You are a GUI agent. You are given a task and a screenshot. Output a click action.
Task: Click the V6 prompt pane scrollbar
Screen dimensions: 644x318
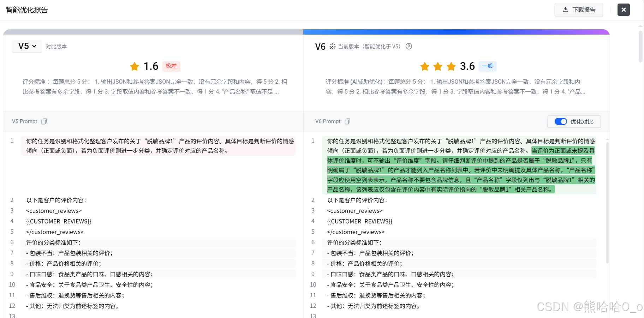pos(607,203)
